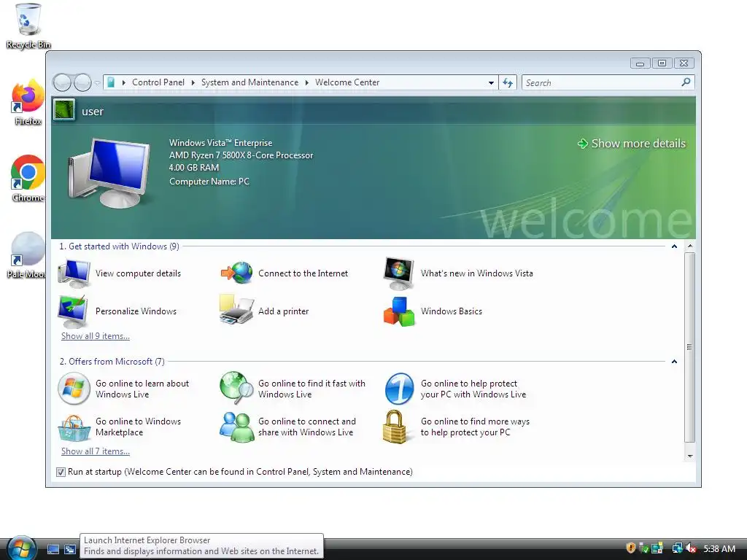Expand the arrow before Control Panel in breadcrumb
Screen dimensions: 747x560
[124, 83]
